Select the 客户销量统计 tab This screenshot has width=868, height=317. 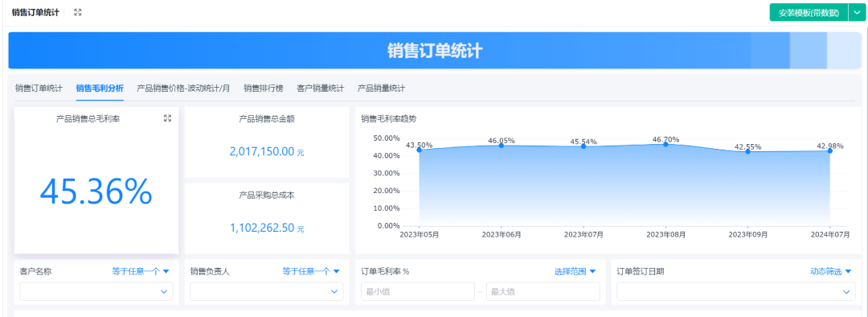point(321,89)
